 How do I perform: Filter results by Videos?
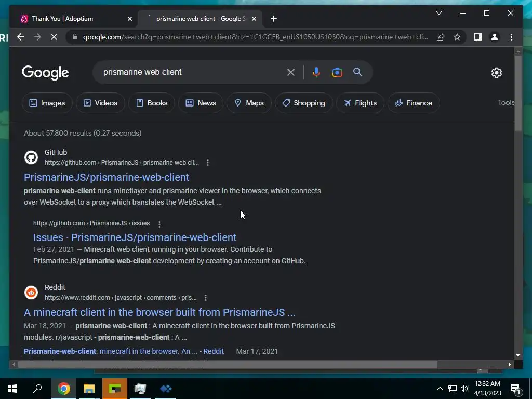100,103
